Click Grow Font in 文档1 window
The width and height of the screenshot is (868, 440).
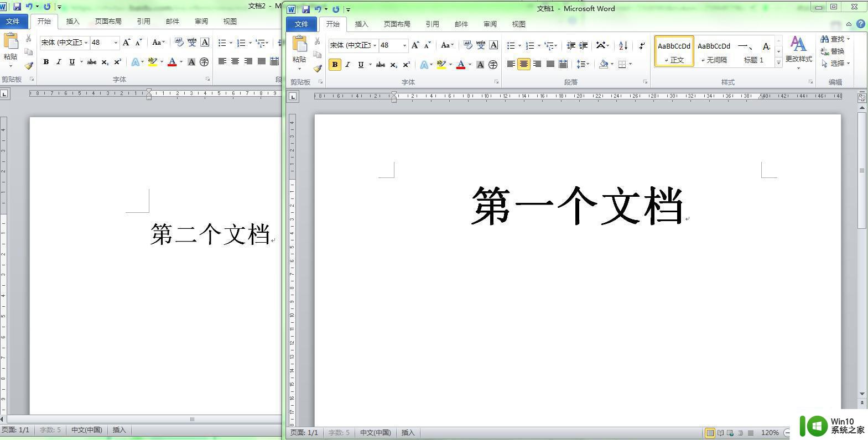tap(415, 45)
